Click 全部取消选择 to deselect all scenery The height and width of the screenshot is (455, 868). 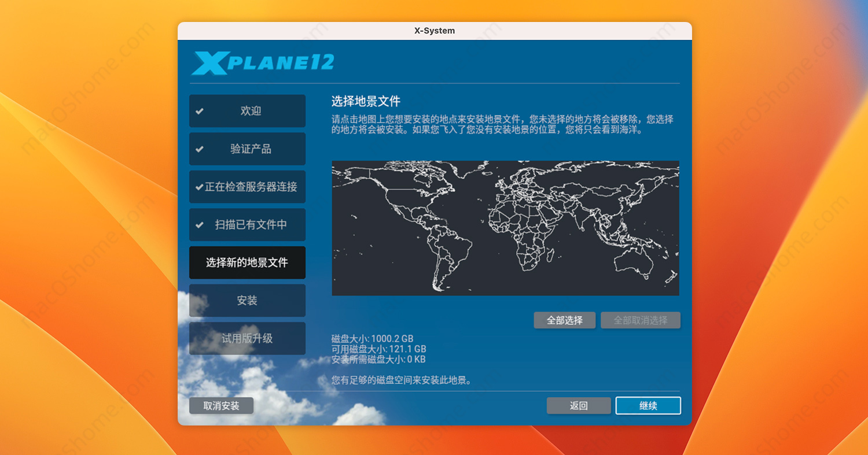click(x=640, y=320)
